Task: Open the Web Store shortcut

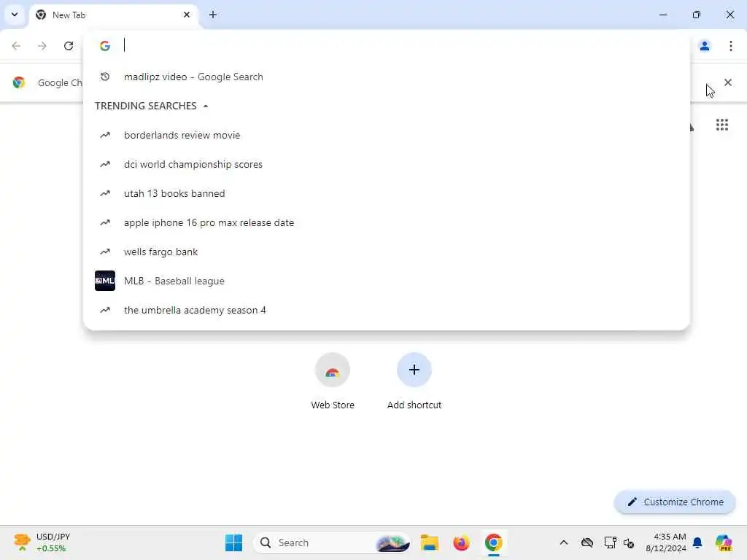Action: tap(333, 381)
